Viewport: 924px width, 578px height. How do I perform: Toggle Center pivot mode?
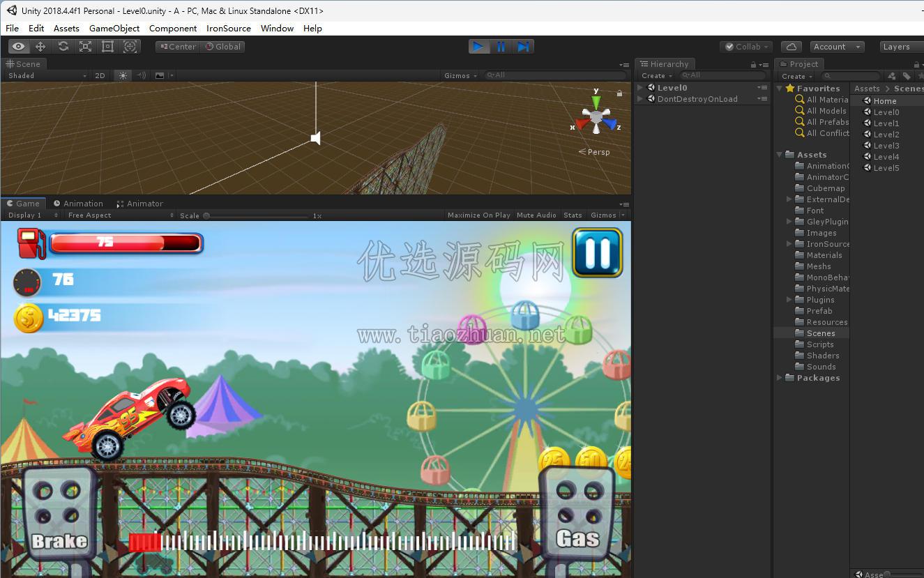[178, 47]
